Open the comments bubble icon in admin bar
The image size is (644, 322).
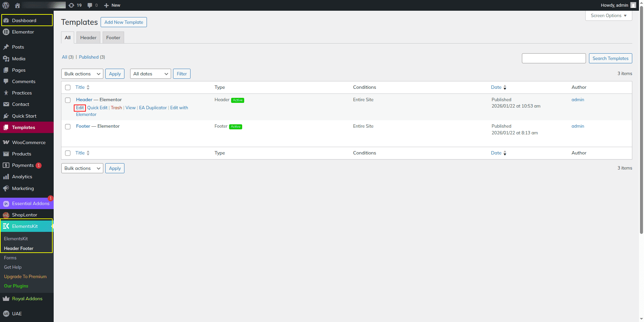point(90,5)
